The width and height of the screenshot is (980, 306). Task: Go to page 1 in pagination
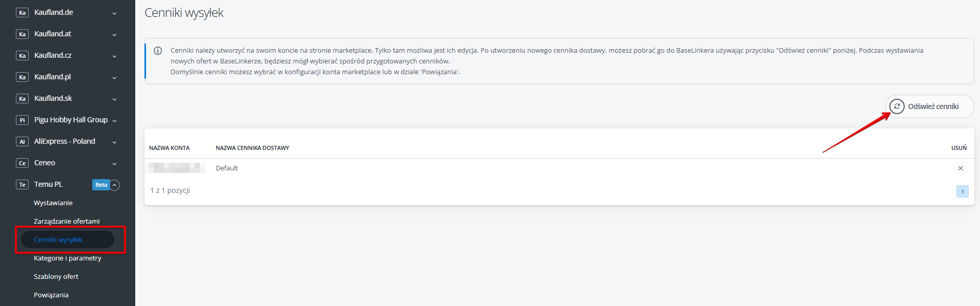click(962, 191)
